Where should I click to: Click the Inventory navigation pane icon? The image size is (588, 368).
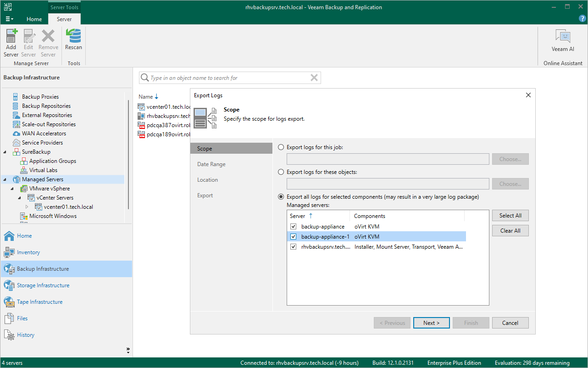(x=9, y=252)
